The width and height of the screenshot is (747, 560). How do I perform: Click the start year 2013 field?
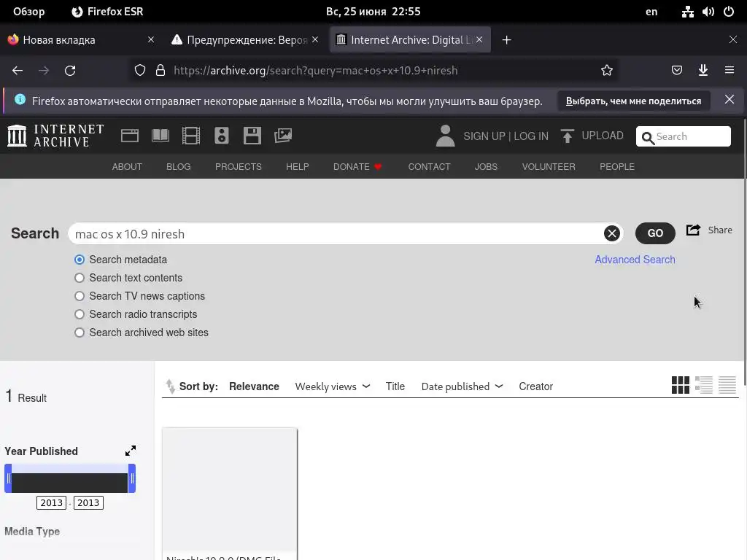click(52, 503)
